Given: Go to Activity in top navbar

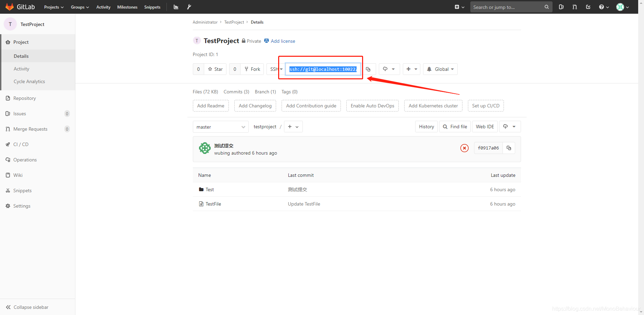Looking at the screenshot, I should (103, 7).
